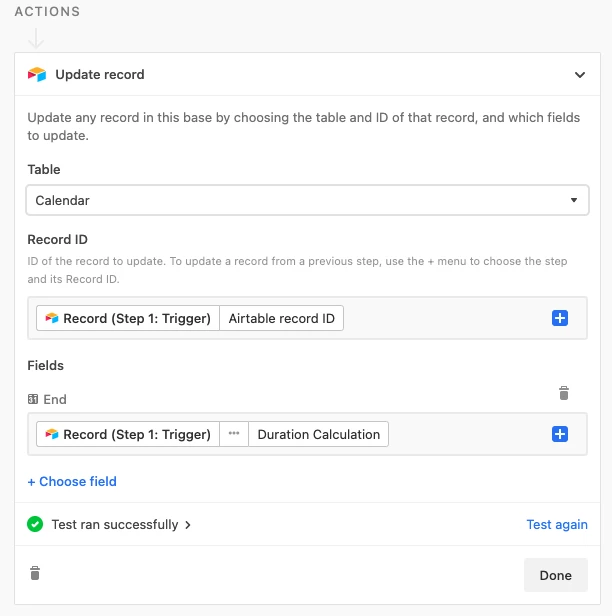Click the Test again link
Viewport: 612px width, 616px height.
click(x=557, y=524)
